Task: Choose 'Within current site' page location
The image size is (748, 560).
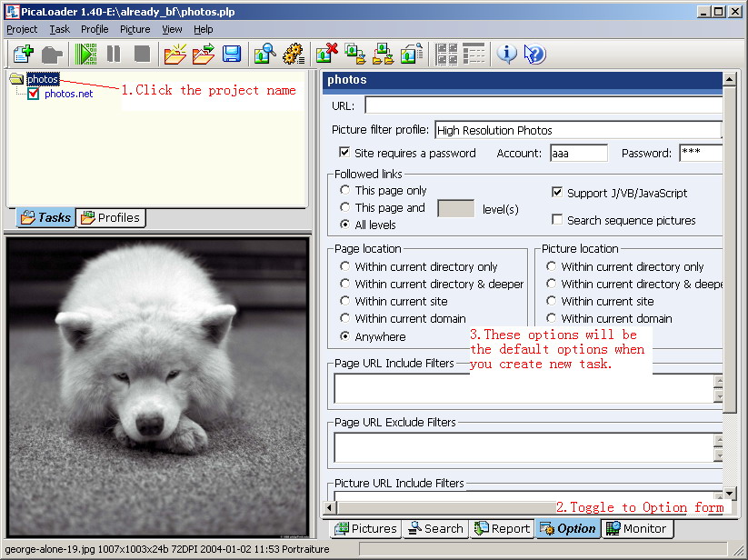Action: tap(344, 301)
